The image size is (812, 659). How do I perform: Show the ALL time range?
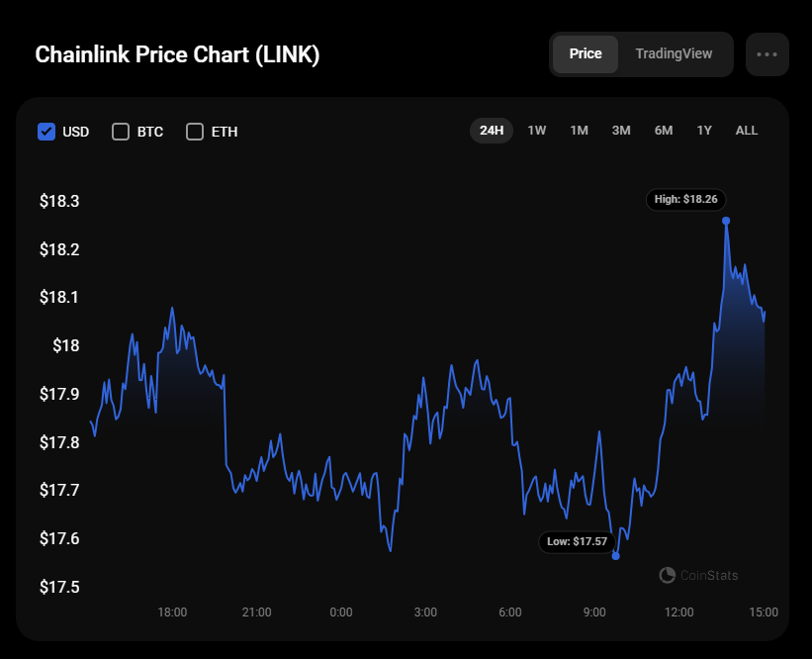[747, 131]
